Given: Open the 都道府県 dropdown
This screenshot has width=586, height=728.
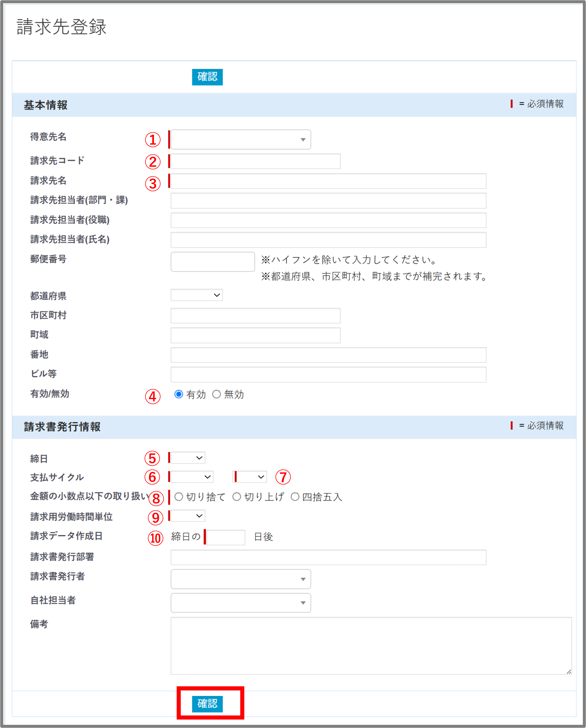Looking at the screenshot, I should 196,295.
